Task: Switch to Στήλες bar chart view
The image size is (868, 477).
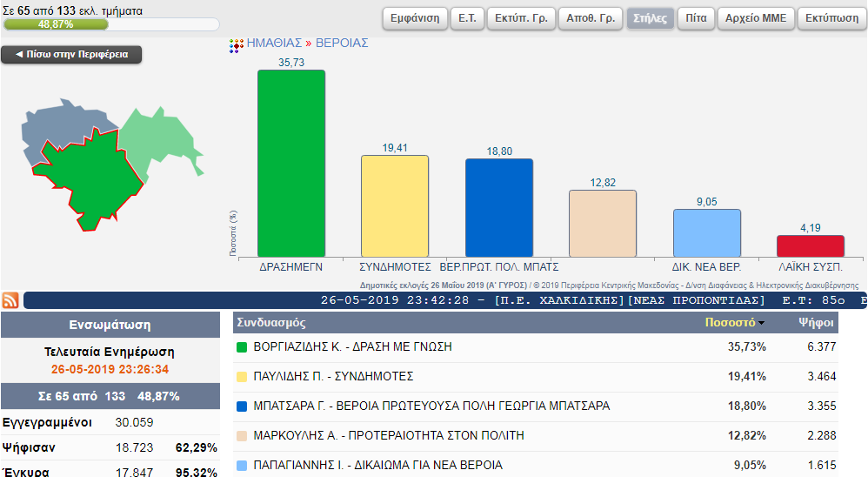Action: click(x=647, y=18)
